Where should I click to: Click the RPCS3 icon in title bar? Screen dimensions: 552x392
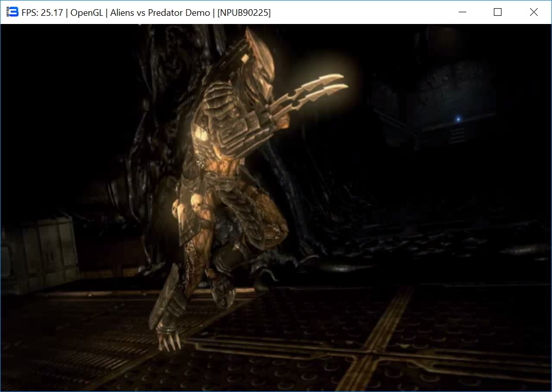(13, 12)
